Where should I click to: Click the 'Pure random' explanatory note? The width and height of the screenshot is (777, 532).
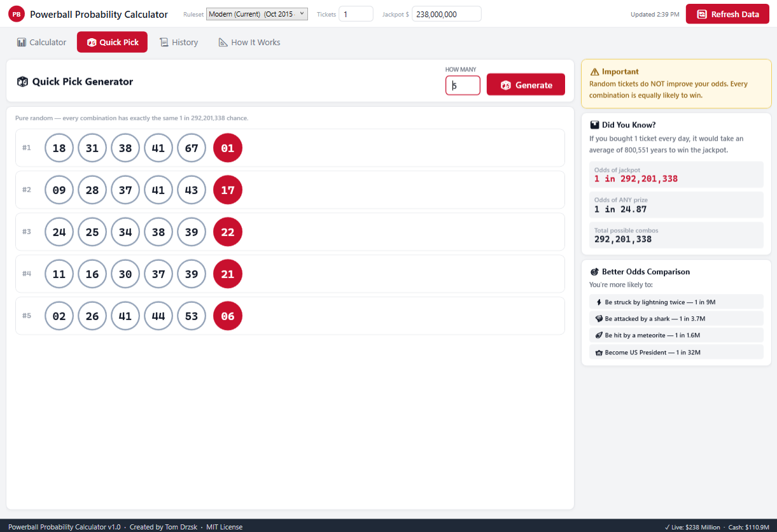(x=132, y=118)
